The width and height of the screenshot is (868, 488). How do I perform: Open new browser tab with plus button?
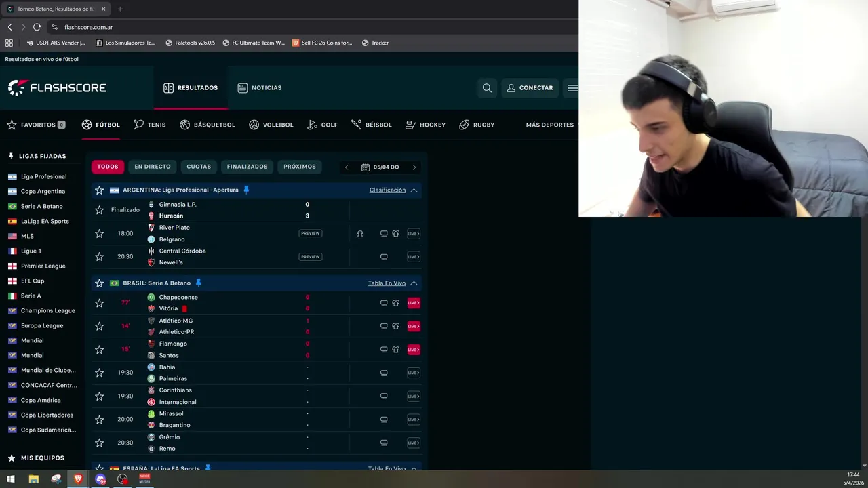point(120,9)
